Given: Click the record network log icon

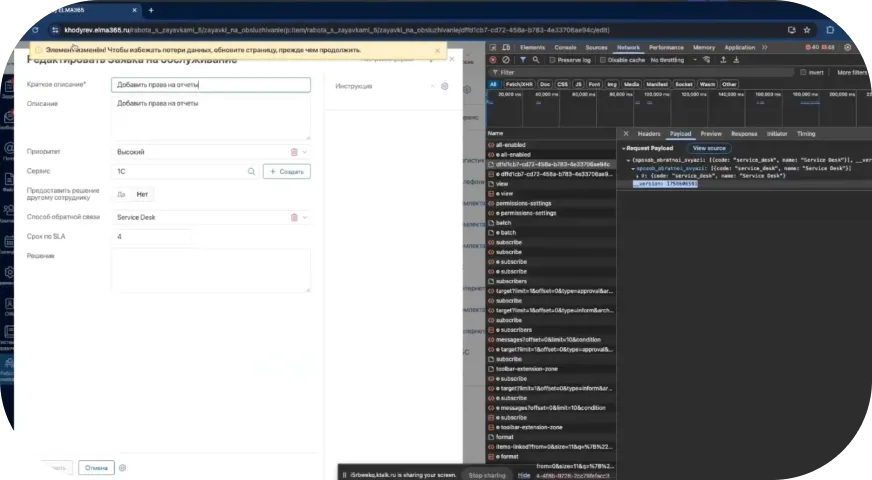Looking at the screenshot, I should pyautogui.click(x=494, y=60).
